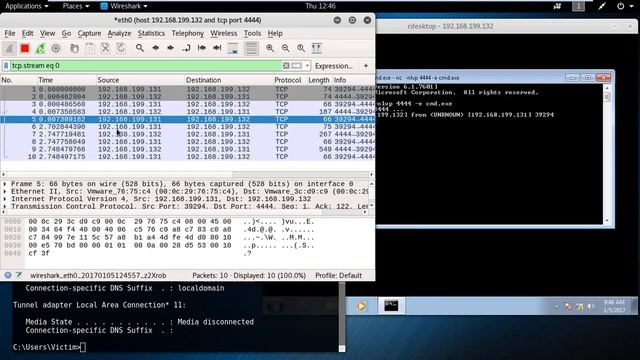Screen dimensions: 640x360
Task: Restart the current capture with green fin
Action: pyautogui.click(x=40, y=49)
